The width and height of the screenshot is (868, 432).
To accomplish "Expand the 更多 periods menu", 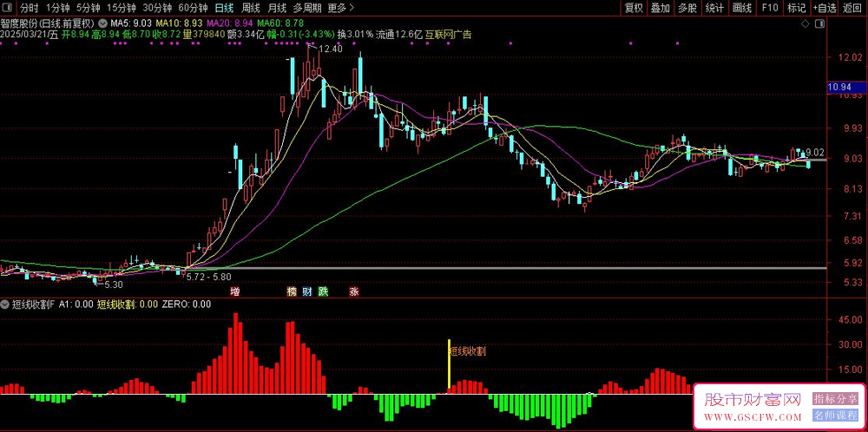I will [340, 9].
